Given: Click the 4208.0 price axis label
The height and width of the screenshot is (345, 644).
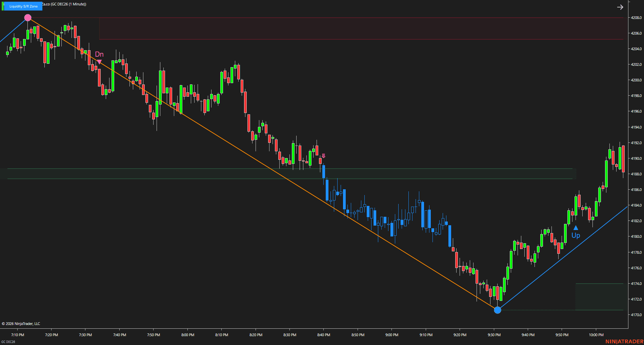Looking at the screenshot, I should [636, 18].
